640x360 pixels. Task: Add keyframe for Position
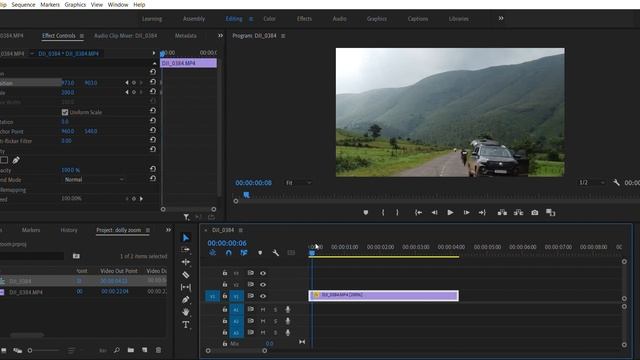coord(133,82)
